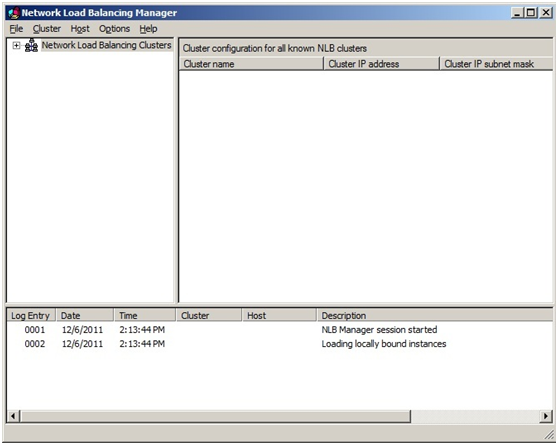The width and height of the screenshot is (558, 445).
Task: Open the File menu
Action: pyautogui.click(x=16, y=29)
